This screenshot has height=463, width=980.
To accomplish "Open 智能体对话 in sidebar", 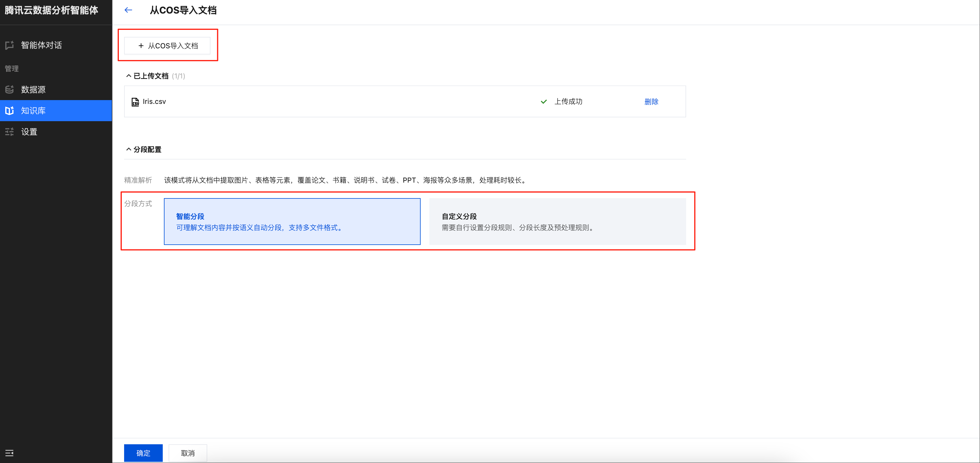I will pyautogui.click(x=56, y=45).
